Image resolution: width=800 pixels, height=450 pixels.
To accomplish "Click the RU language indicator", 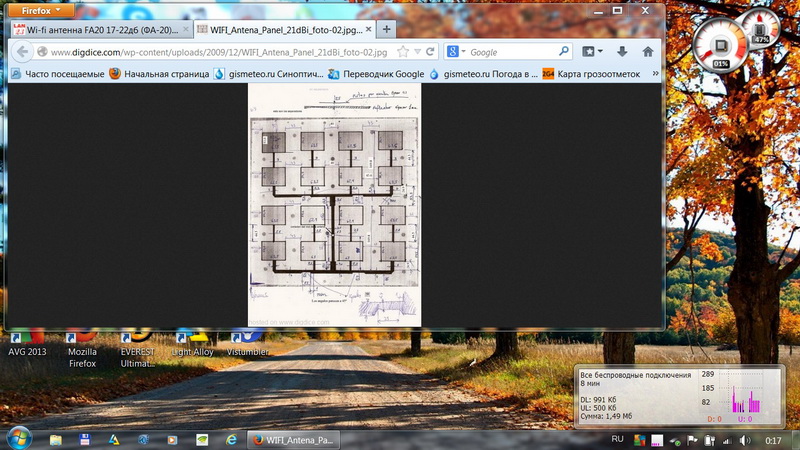I will (617, 439).
